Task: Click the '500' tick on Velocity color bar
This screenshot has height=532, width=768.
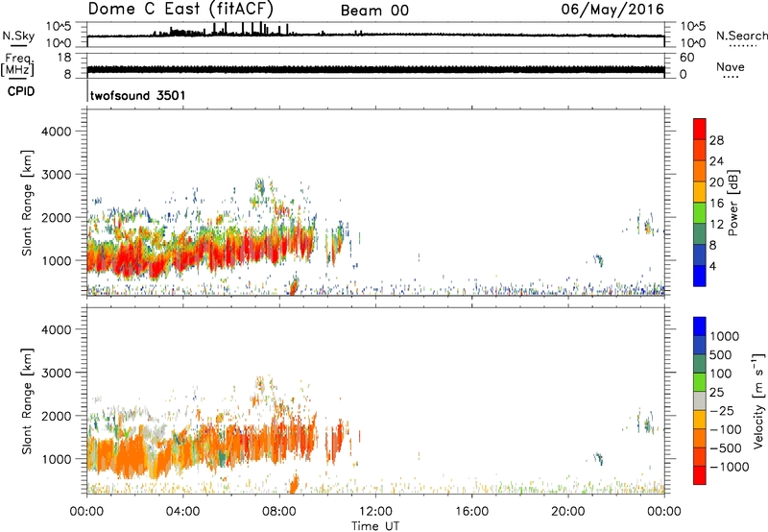Action: (x=721, y=354)
